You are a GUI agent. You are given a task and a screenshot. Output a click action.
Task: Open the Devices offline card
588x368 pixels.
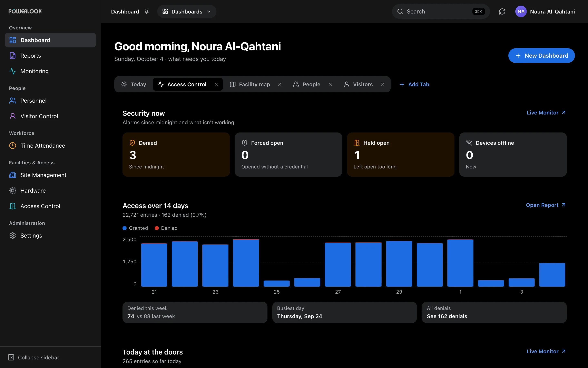click(x=513, y=155)
